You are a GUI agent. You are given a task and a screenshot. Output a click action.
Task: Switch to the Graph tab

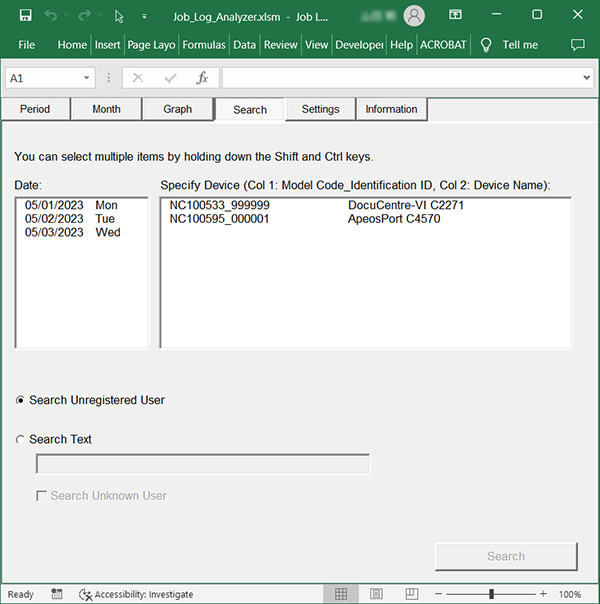coord(178,109)
